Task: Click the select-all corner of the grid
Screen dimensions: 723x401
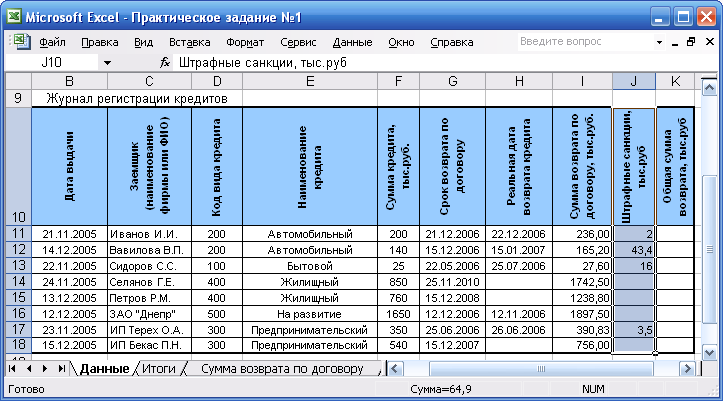Action: [x=18, y=82]
